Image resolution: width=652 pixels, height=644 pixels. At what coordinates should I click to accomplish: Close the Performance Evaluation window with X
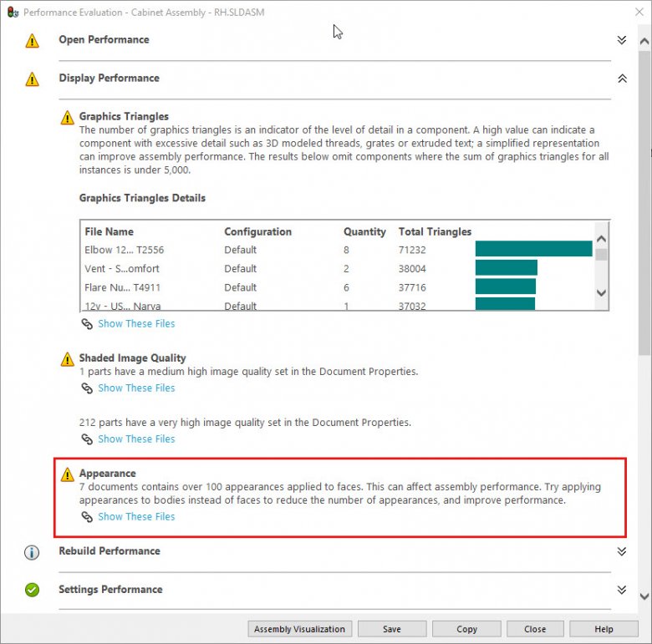coord(639,12)
